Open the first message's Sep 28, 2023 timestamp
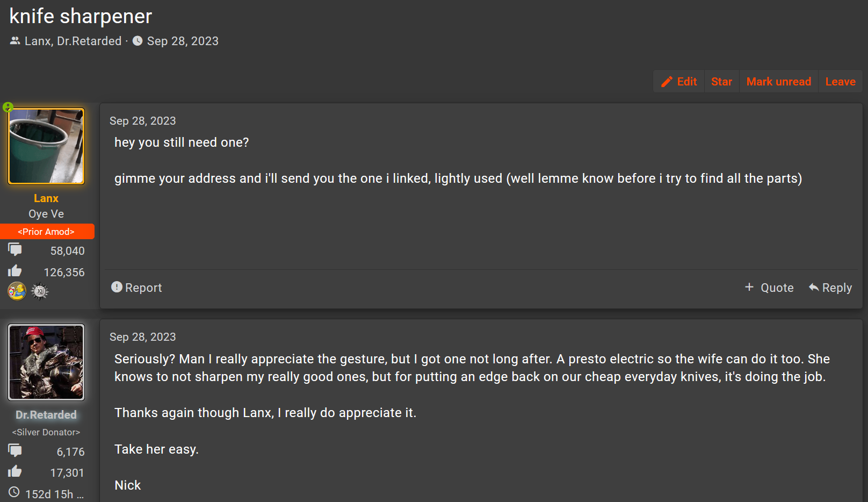 click(143, 121)
